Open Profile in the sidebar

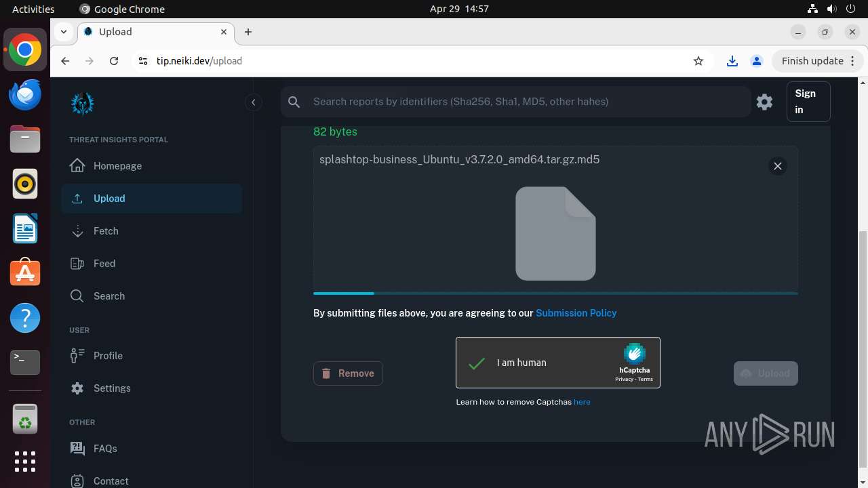(x=152, y=356)
